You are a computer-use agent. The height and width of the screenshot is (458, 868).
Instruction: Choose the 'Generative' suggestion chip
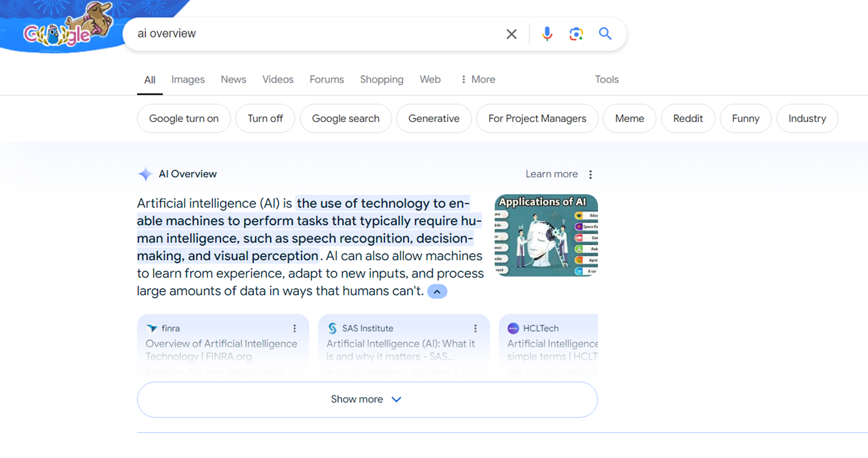pyautogui.click(x=434, y=119)
